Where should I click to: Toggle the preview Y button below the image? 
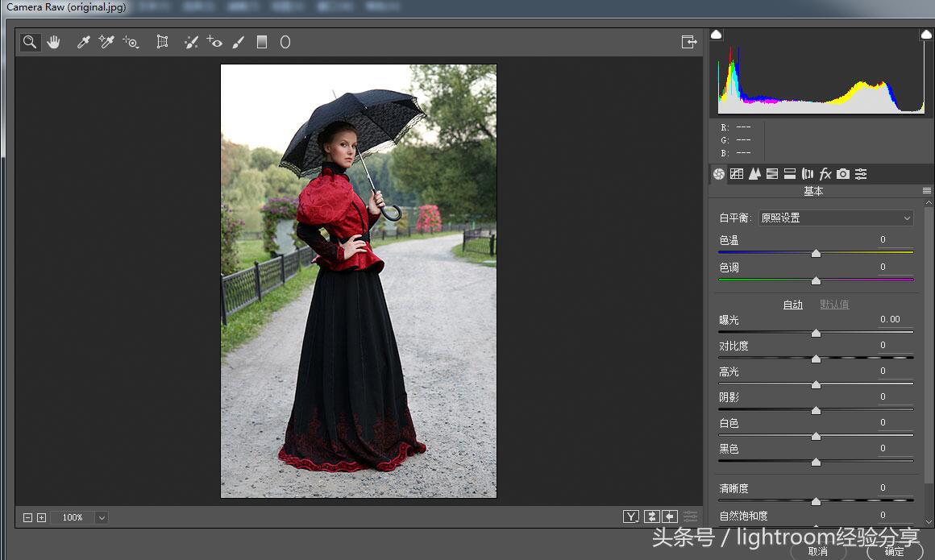click(631, 516)
